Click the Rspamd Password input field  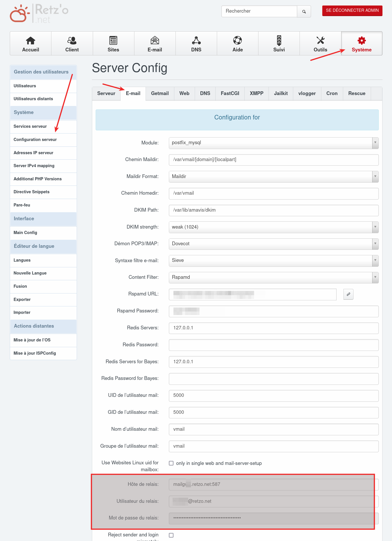coord(274,311)
